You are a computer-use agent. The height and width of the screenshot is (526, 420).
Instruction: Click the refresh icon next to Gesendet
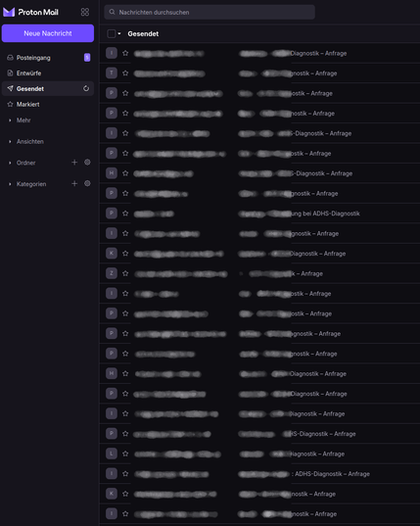(x=86, y=88)
